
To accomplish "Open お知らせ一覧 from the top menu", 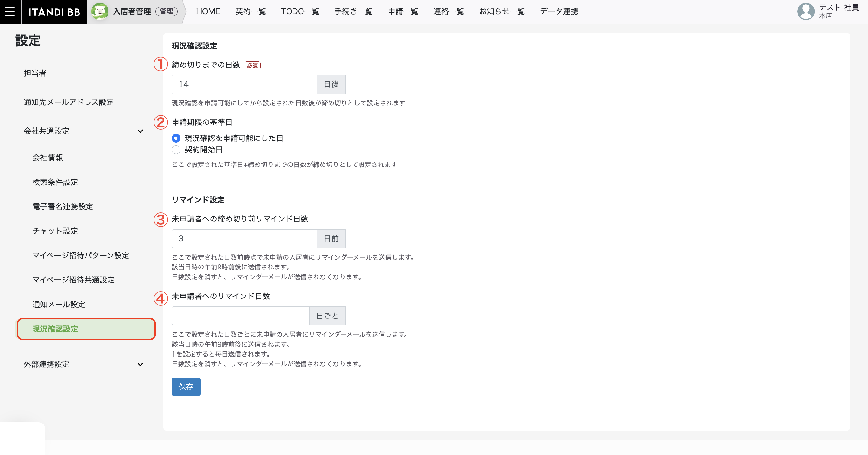I will click(502, 11).
